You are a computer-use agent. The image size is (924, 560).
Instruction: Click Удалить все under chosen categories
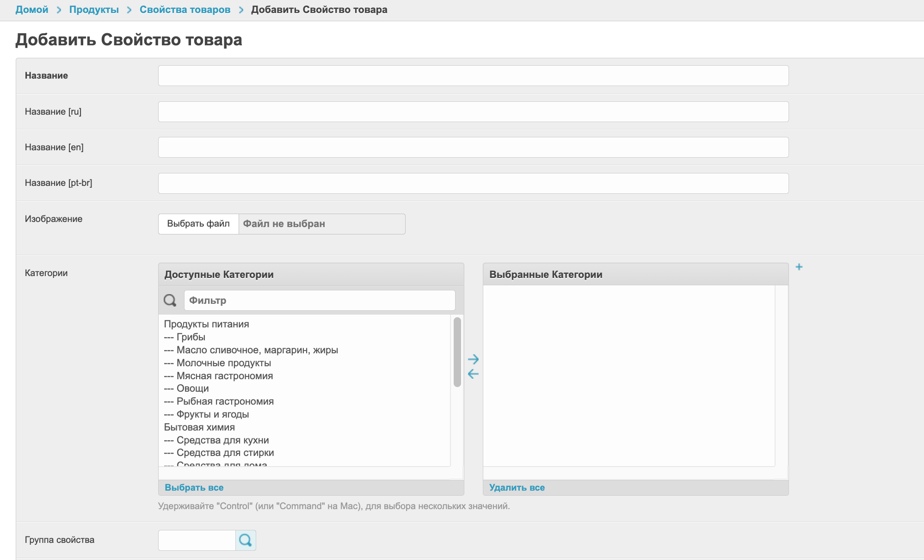point(517,487)
